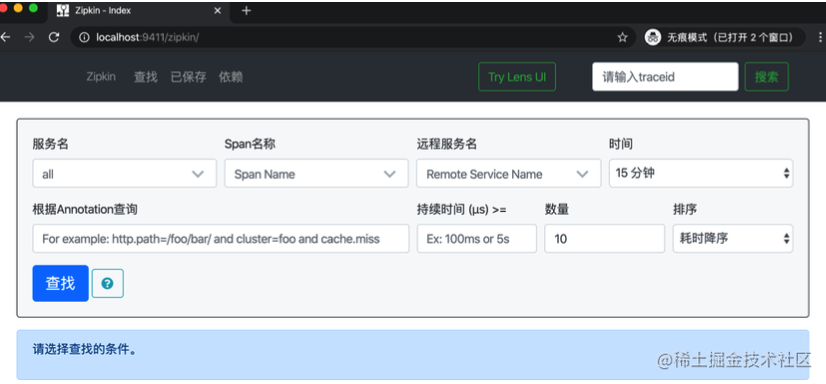Open a new tab with the plus icon
This screenshot has height=384, width=826.
[247, 11]
